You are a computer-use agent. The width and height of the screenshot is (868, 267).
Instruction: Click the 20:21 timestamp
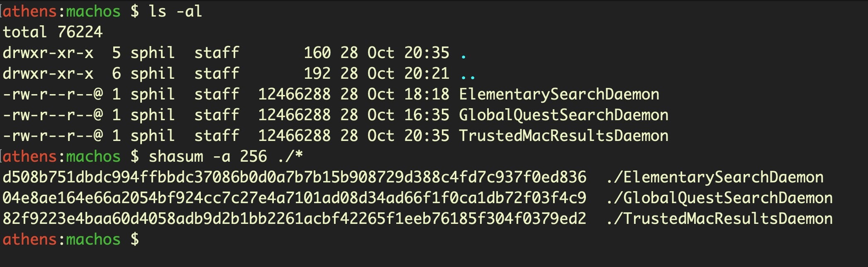(427, 74)
